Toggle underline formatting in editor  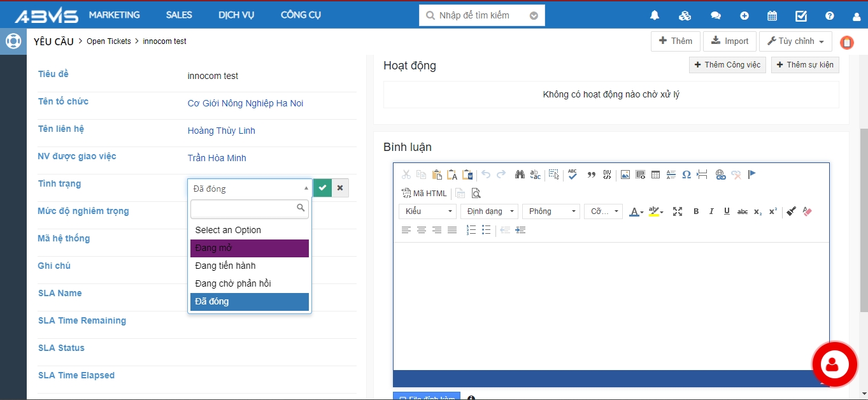click(x=727, y=211)
